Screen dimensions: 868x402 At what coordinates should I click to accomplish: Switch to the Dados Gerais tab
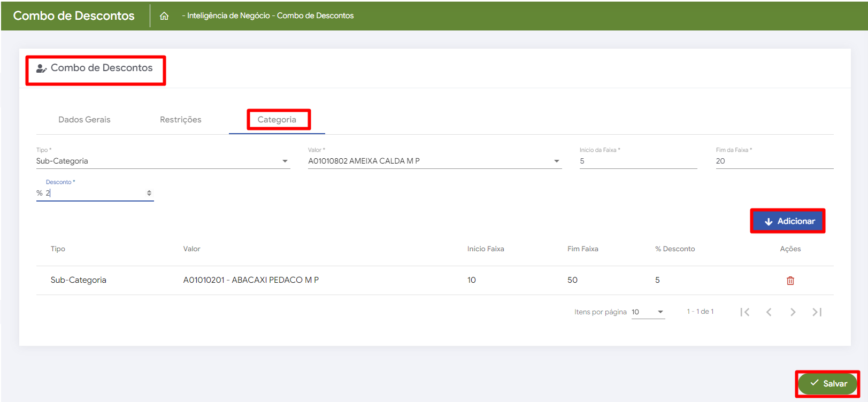[85, 120]
